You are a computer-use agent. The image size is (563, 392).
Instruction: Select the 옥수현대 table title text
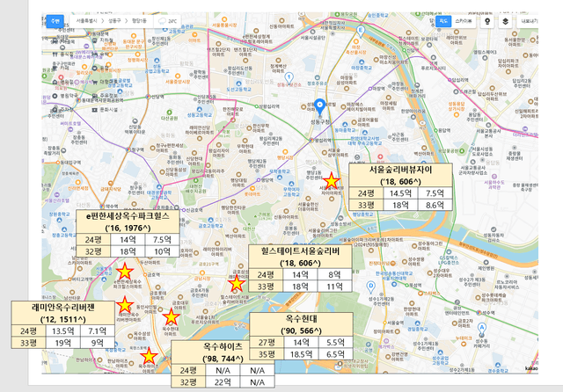click(301, 319)
